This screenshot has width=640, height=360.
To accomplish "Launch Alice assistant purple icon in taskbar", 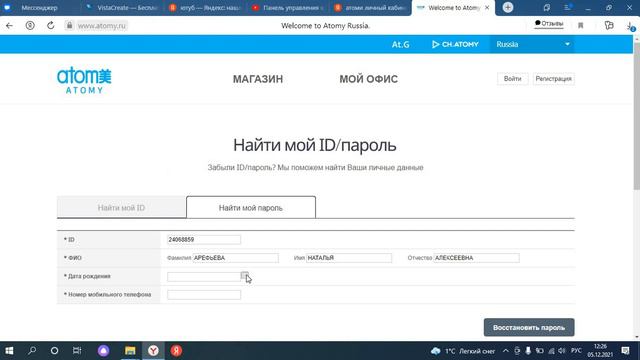I will (x=104, y=351).
